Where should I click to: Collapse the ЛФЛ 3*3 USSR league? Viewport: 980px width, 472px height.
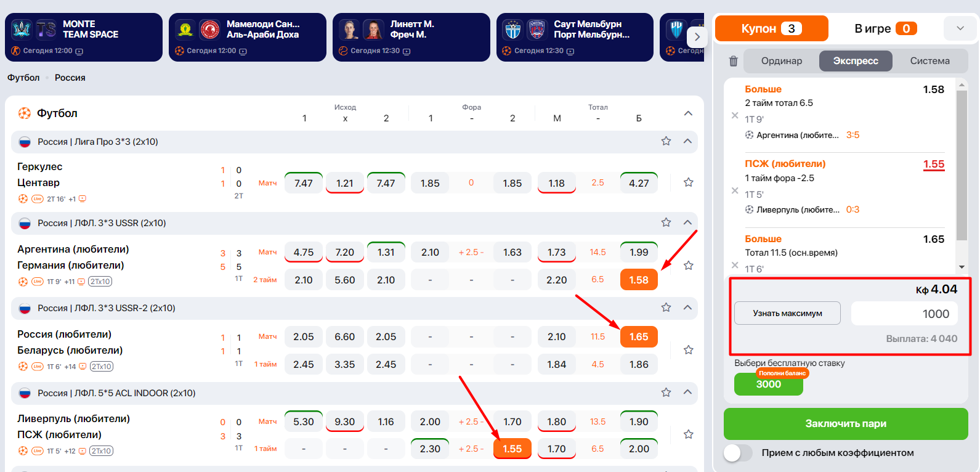(687, 222)
